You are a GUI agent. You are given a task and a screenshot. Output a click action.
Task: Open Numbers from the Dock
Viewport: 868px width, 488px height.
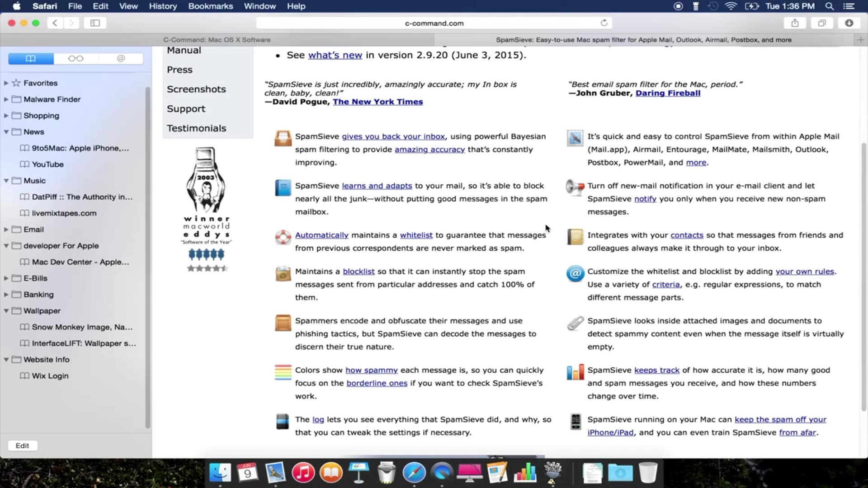(x=525, y=473)
